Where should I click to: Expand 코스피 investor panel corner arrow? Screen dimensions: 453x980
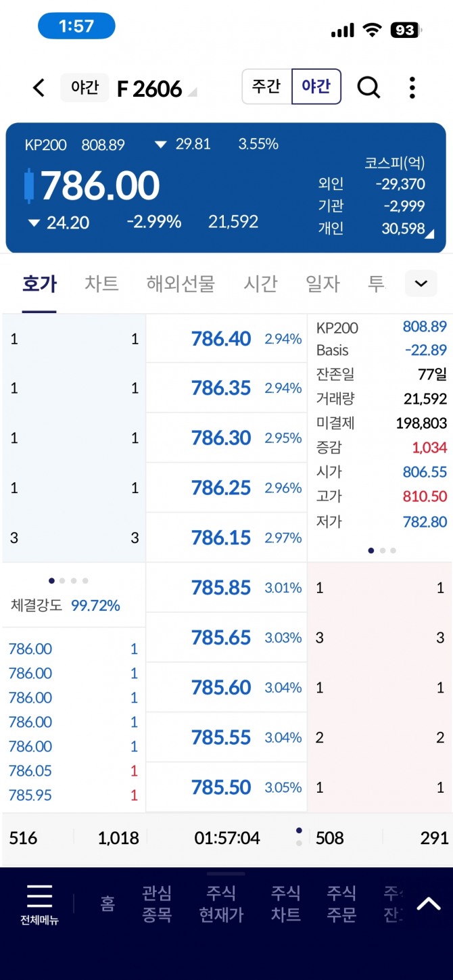click(429, 234)
